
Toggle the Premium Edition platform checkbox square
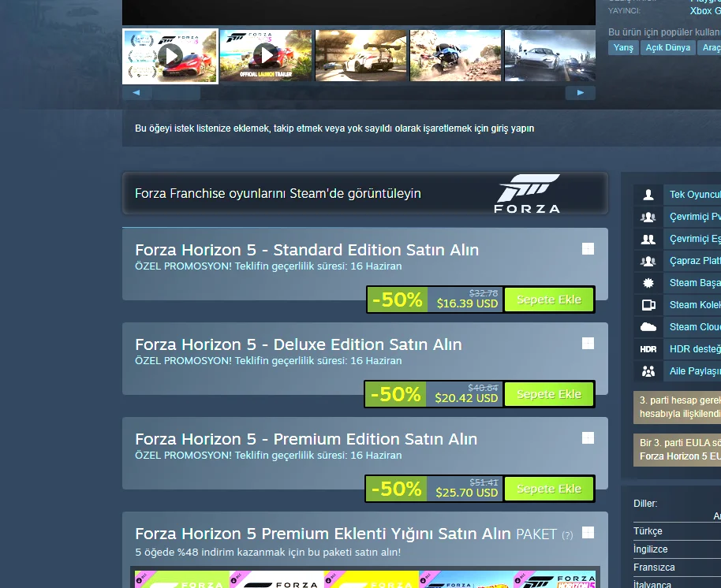[x=588, y=438]
